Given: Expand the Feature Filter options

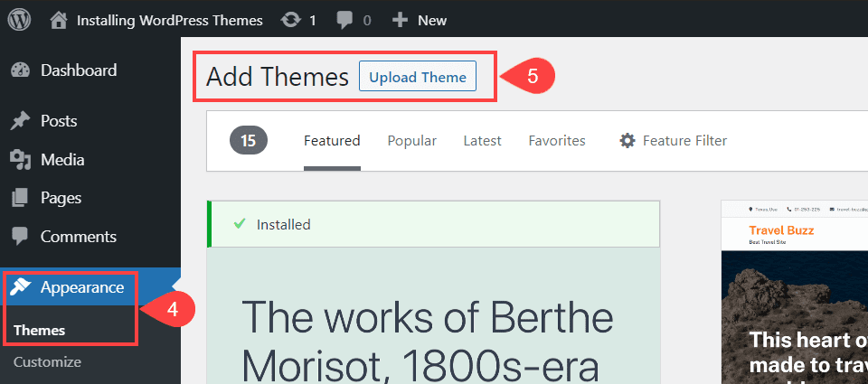Looking at the screenshot, I should (x=684, y=141).
